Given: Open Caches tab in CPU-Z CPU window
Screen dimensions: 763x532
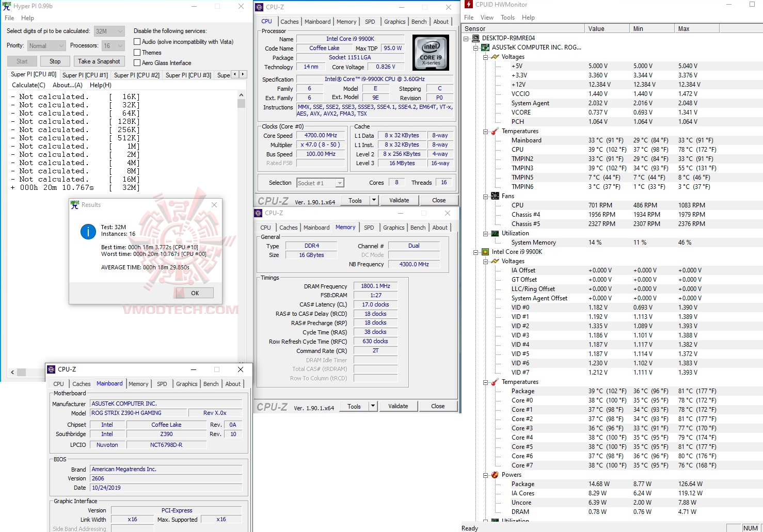Looking at the screenshot, I should pyautogui.click(x=289, y=22).
